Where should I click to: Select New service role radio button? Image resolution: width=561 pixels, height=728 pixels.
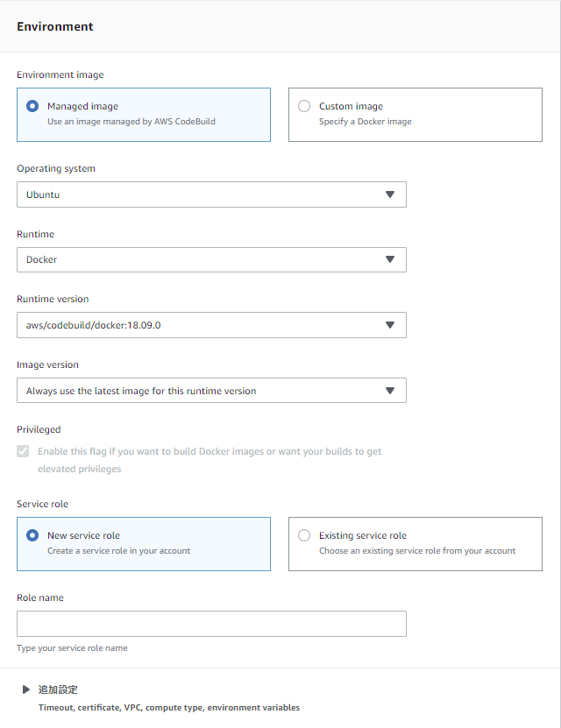point(32,535)
